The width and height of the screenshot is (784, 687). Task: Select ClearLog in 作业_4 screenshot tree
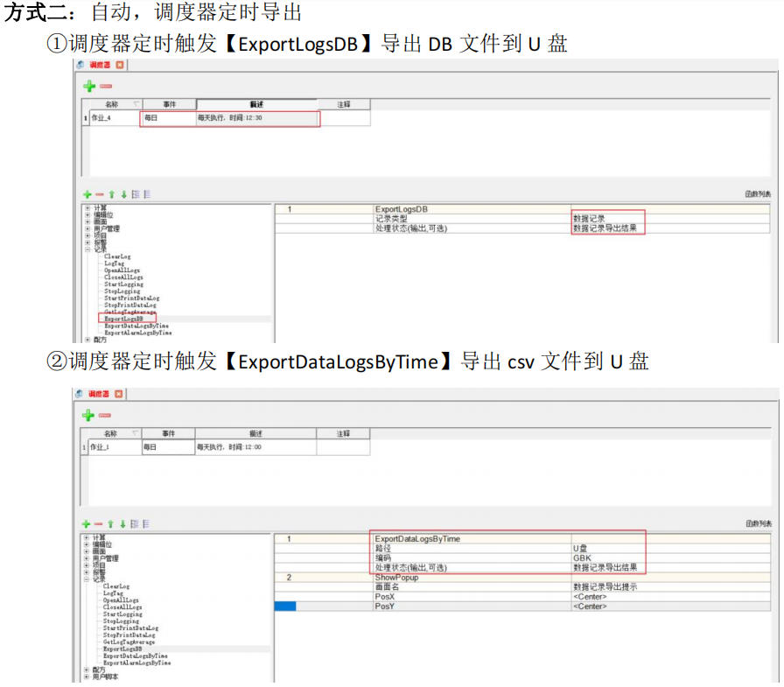117,256
